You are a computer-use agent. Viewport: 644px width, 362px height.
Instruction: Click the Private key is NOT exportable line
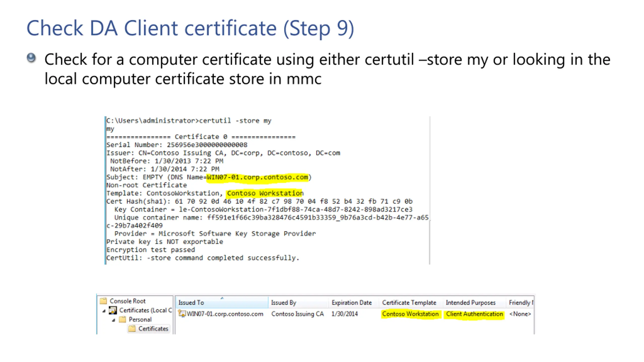tap(165, 242)
